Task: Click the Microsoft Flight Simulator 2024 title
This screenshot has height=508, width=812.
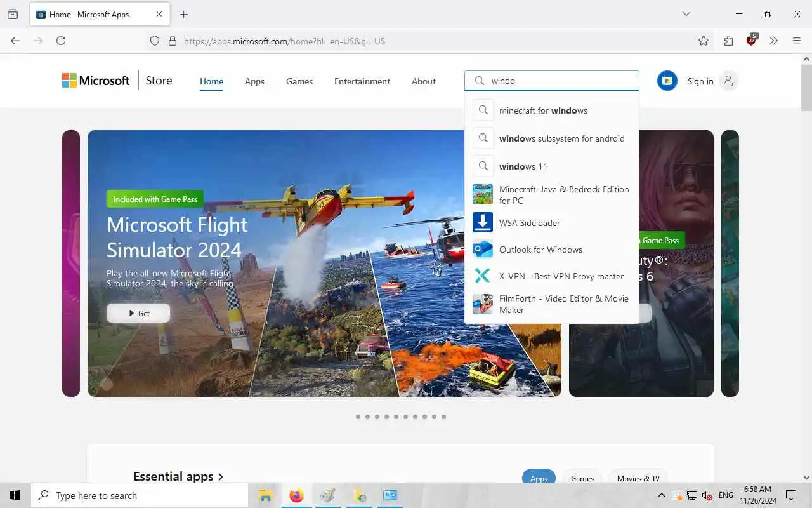Action: (x=177, y=237)
